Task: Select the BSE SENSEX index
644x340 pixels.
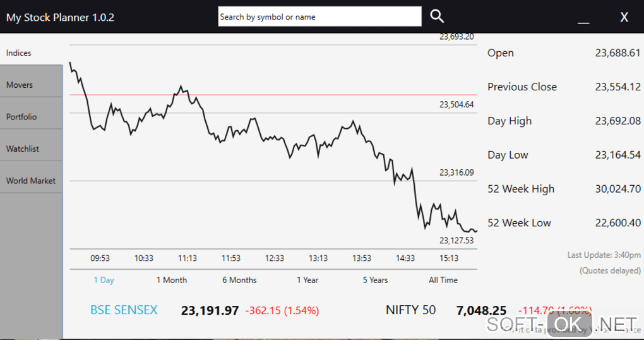Action: pos(124,310)
